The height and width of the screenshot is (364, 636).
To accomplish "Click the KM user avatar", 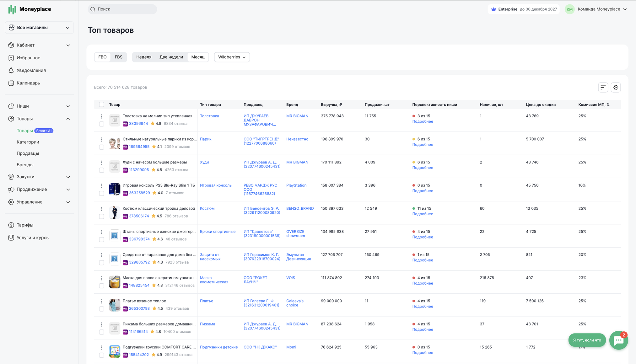I will (569, 9).
